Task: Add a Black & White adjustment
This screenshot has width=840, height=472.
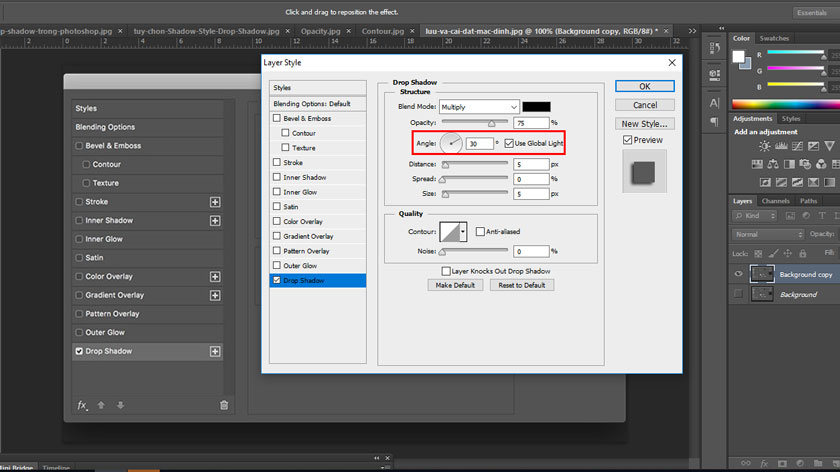Action: [789, 164]
